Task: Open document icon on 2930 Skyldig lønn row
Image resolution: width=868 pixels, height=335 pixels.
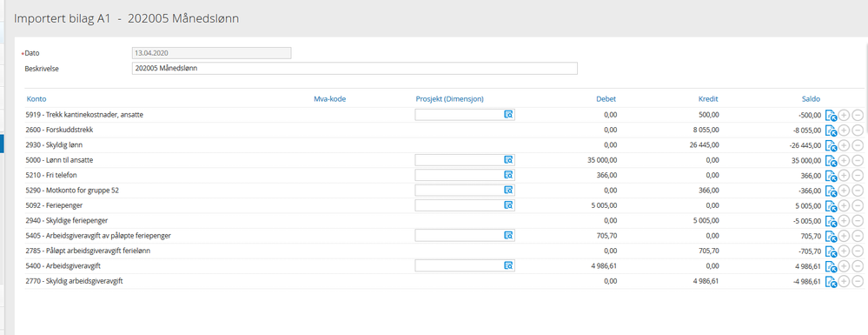Action: pyautogui.click(x=831, y=145)
